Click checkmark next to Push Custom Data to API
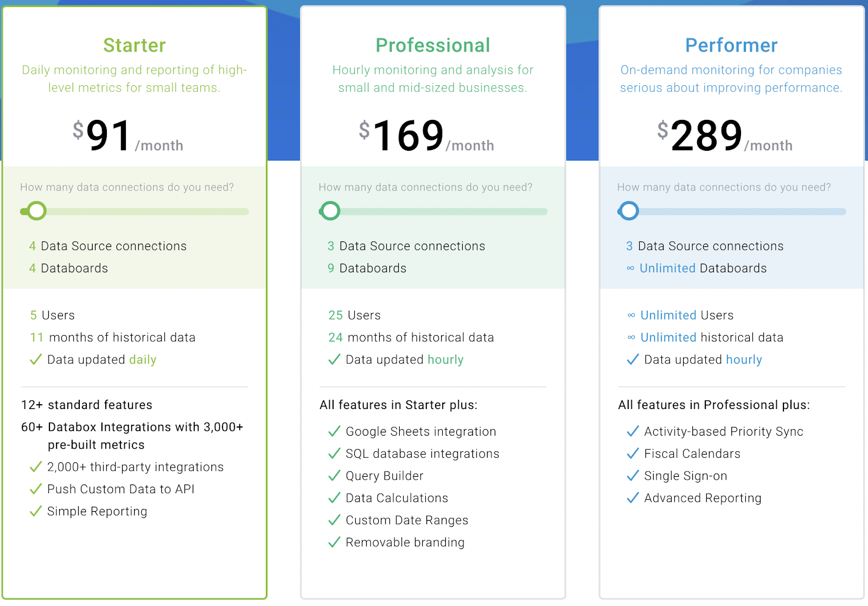This screenshot has width=868, height=606. (x=36, y=489)
